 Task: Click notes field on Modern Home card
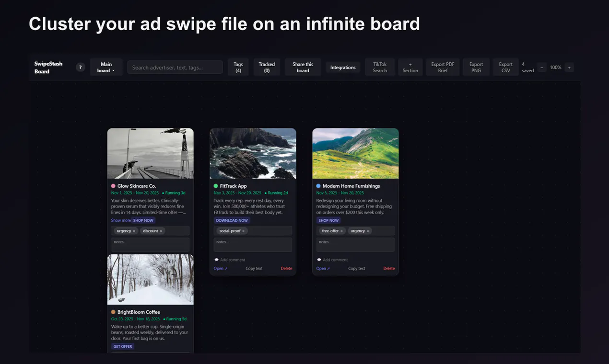click(355, 244)
